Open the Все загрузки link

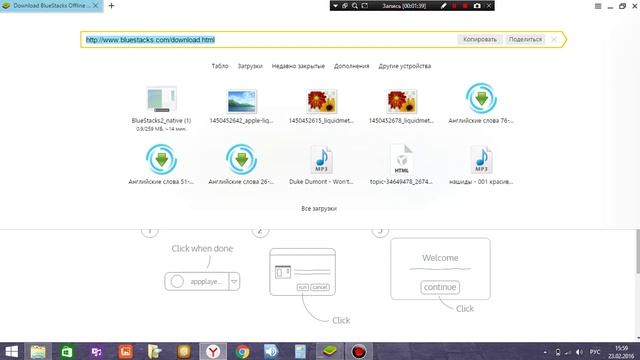[x=319, y=208]
